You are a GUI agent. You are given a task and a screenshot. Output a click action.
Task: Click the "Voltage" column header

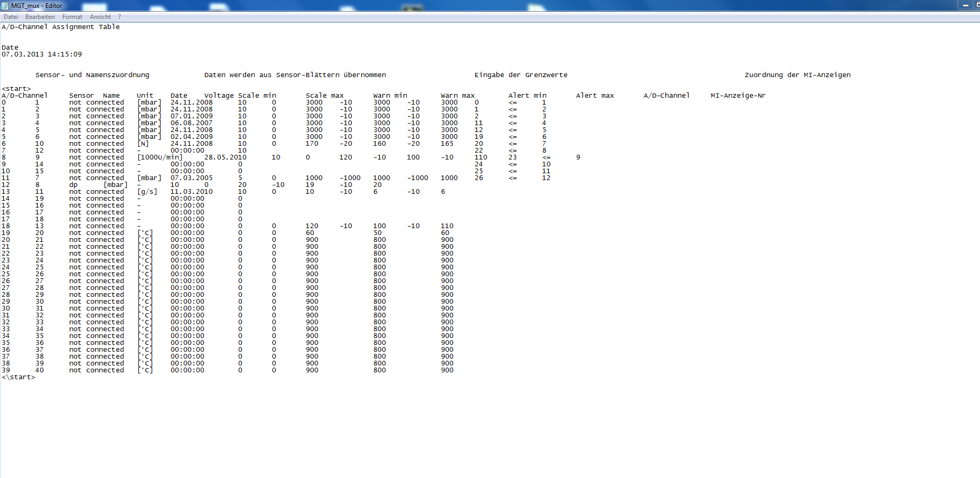pos(219,96)
